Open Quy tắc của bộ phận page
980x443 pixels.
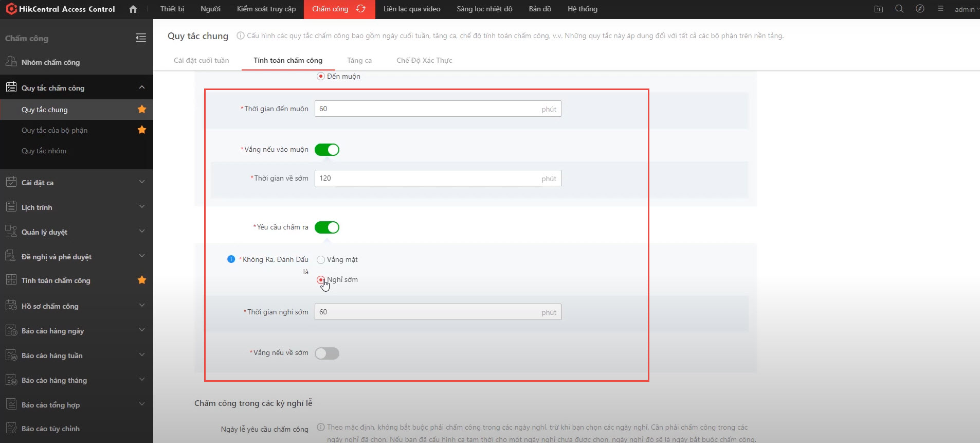coord(55,130)
